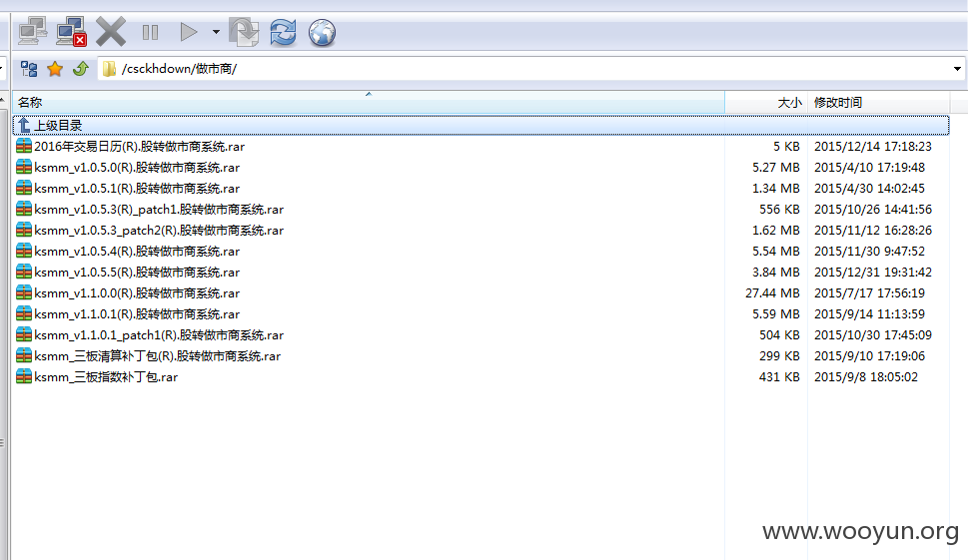Select ksmm_v1.0.5.1(R).股转做市商系统.rar
This screenshot has height=560, width=968.
pyautogui.click(x=137, y=189)
